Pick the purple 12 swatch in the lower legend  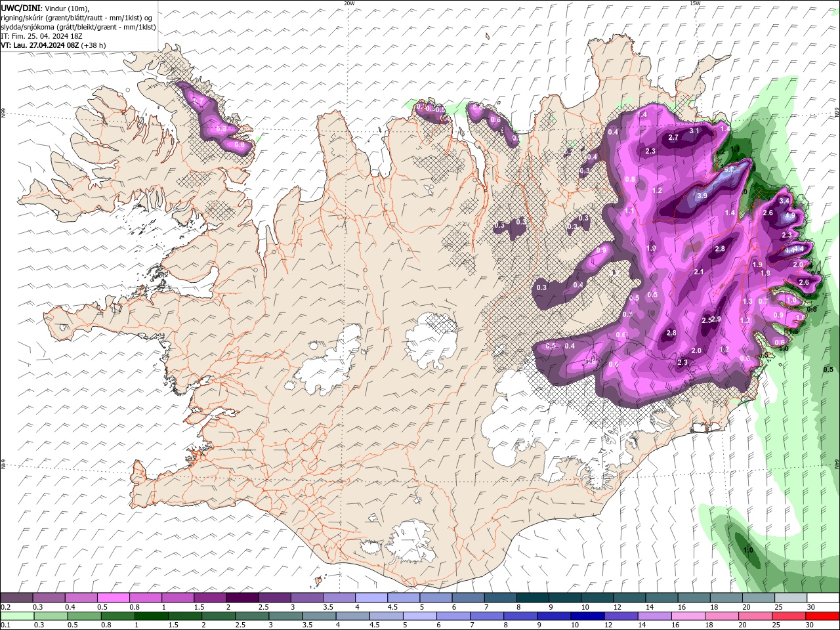click(620, 616)
